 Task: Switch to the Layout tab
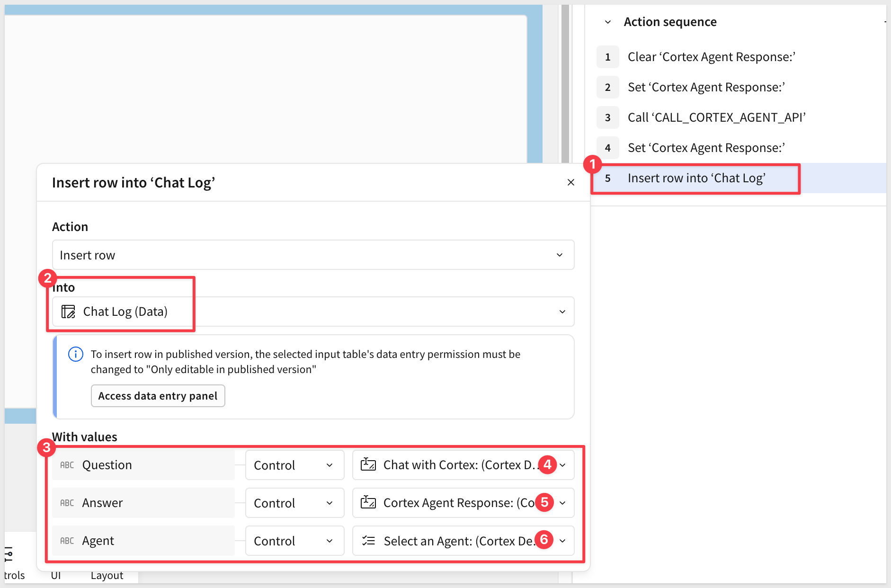click(x=107, y=575)
